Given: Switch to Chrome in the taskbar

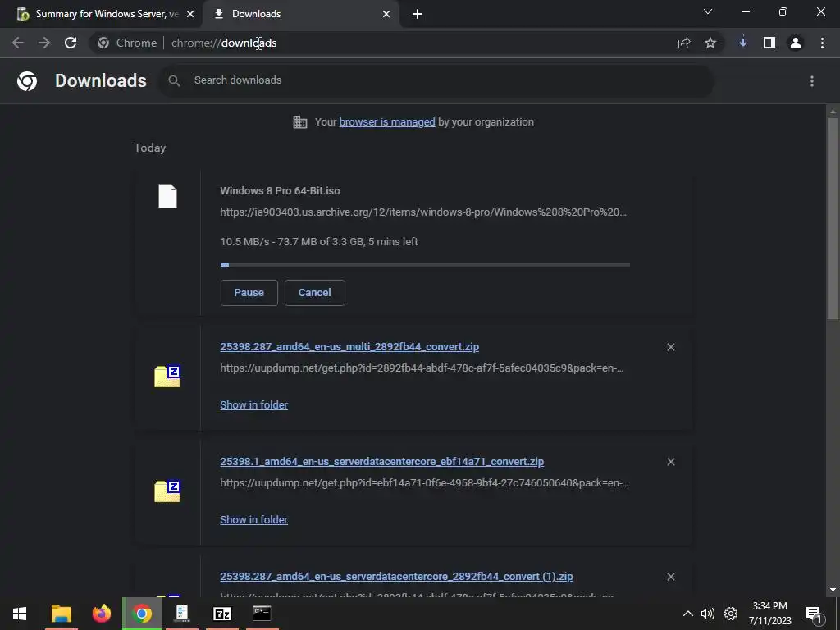Looking at the screenshot, I should pos(141,614).
